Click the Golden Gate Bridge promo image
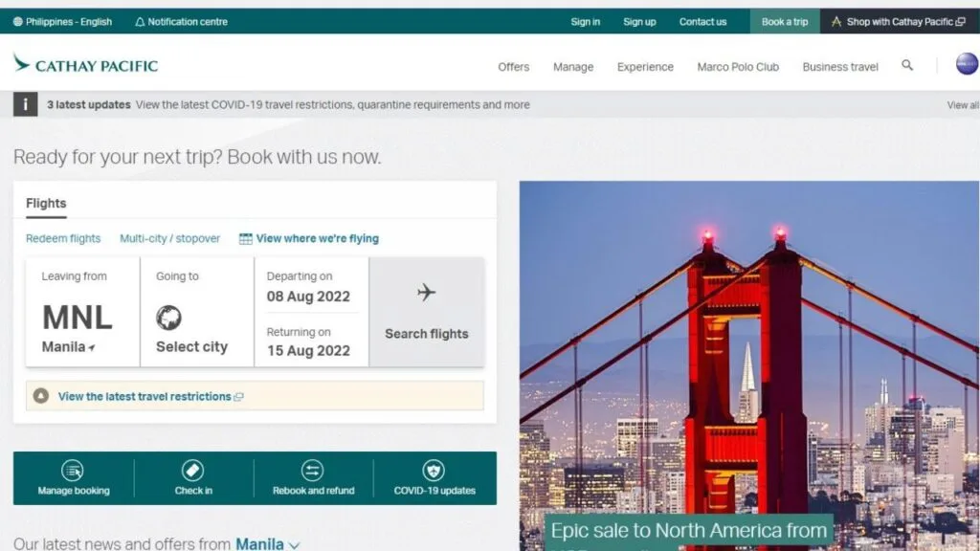This screenshot has height=551, width=980. pyautogui.click(x=749, y=366)
